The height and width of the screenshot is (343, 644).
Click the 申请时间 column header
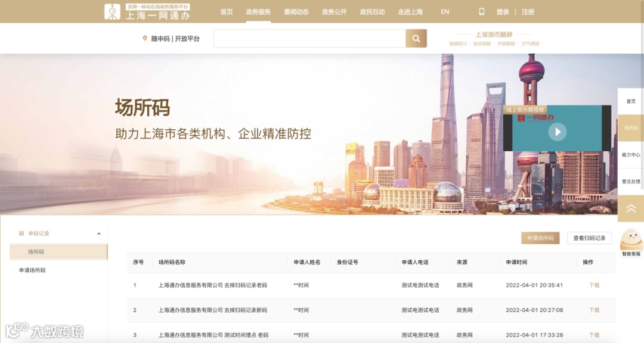pyautogui.click(x=516, y=262)
